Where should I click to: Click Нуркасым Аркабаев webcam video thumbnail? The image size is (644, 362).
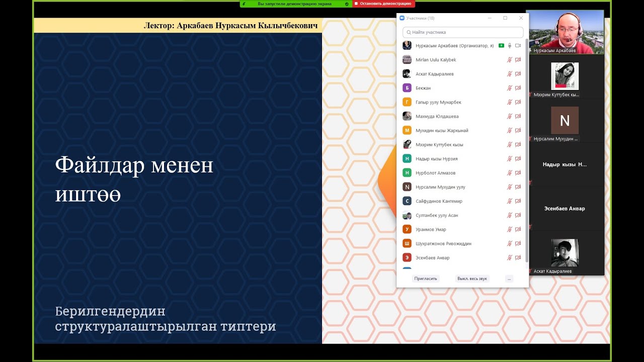(565, 32)
